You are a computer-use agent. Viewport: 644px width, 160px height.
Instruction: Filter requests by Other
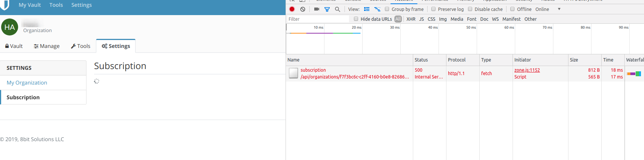click(530, 19)
